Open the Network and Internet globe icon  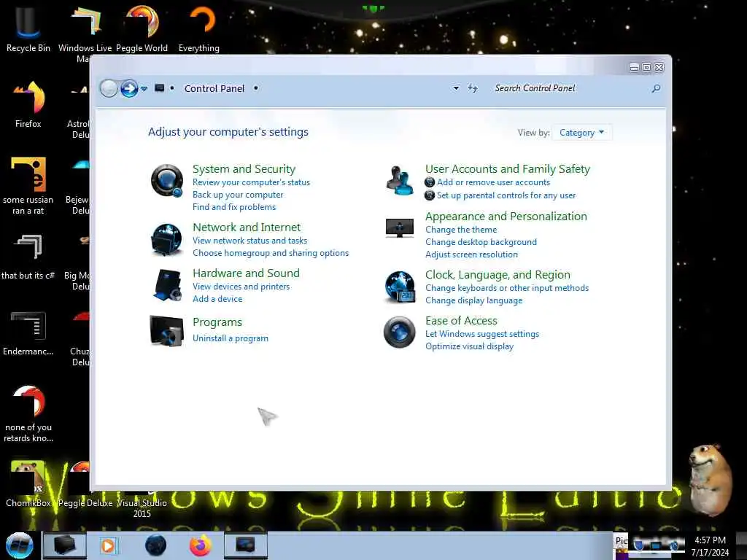(x=166, y=239)
